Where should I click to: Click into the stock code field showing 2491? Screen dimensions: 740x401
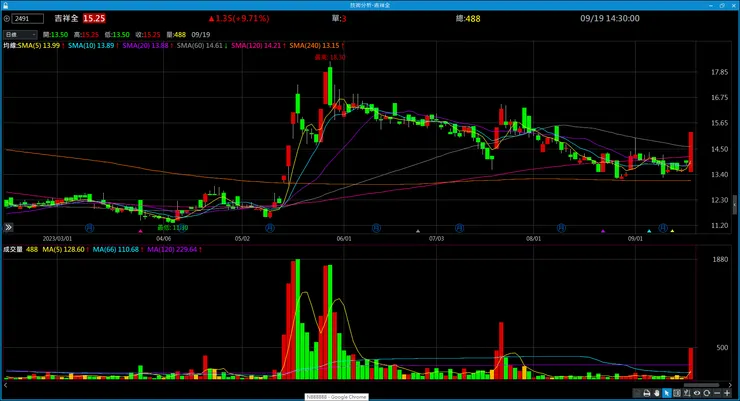click(28, 19)
